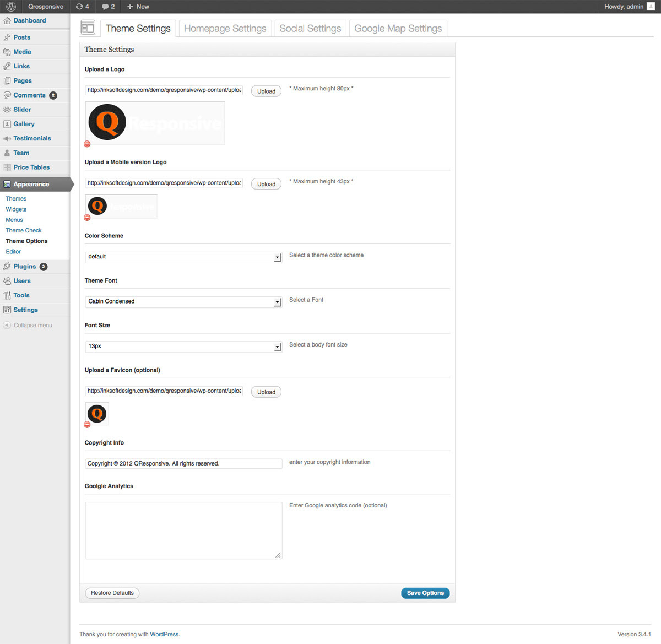Remove the uploaded favicon image
Viewport: 661px width, 644px height.
click(87, 424)
